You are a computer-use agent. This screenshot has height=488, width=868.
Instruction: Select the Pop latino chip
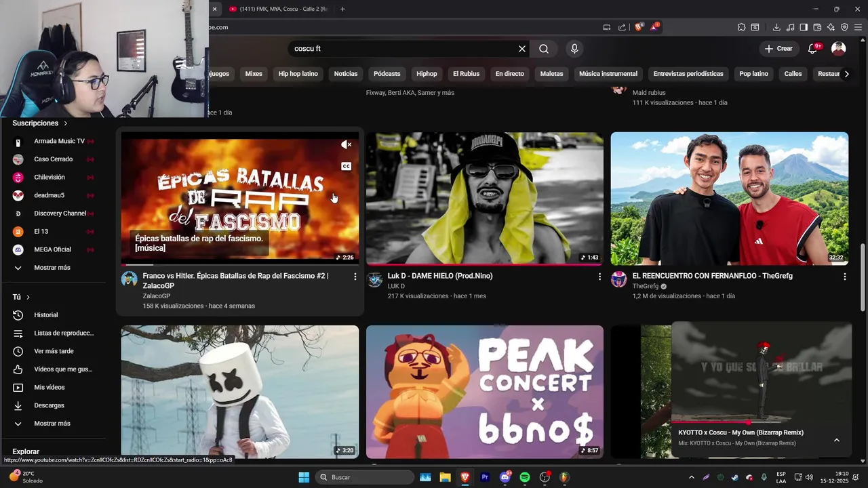click(x=753, y=74)
